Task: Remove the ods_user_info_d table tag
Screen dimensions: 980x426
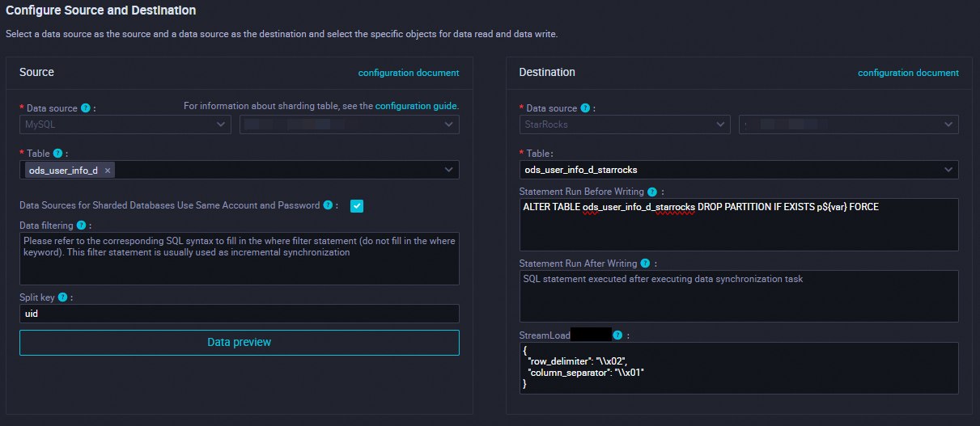Action: click(108, 171)
